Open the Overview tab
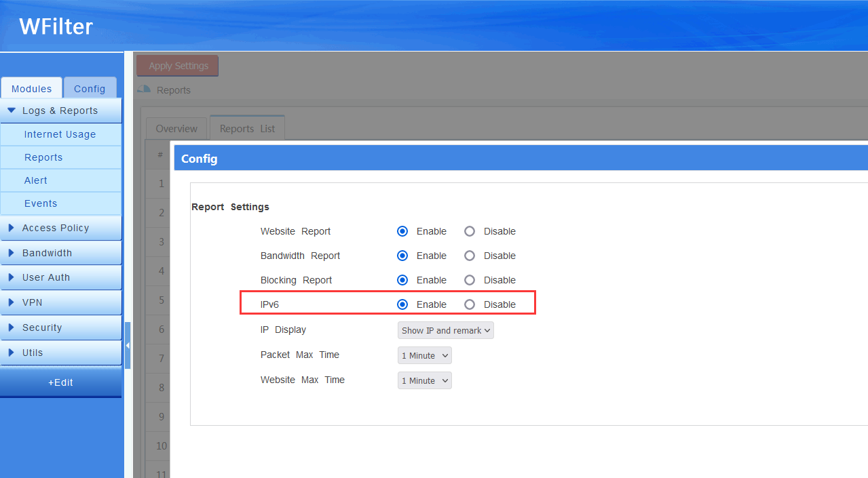Viewport: 868px width, 478px height. pyautogui.click(x=176, y=128)
